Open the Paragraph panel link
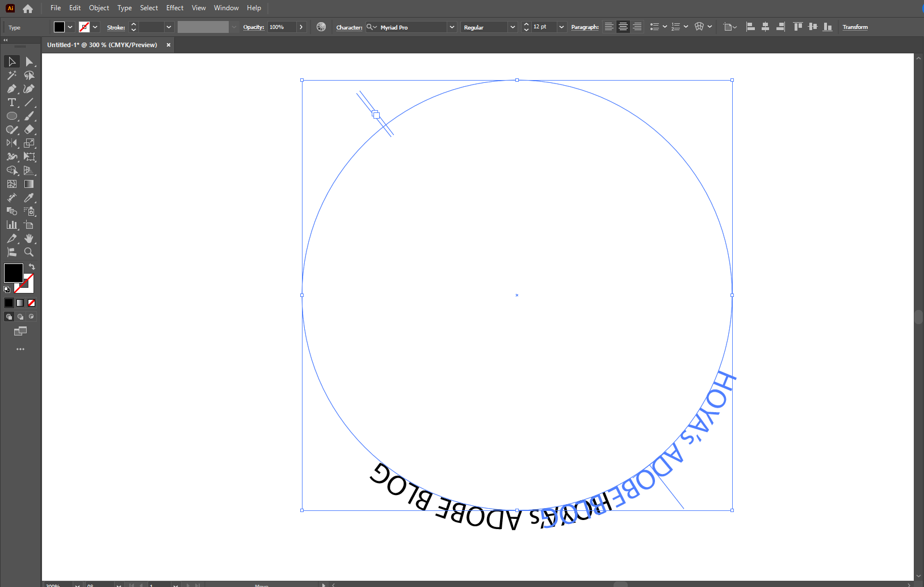This screenshot has height=587, width=924. [585, 27]
